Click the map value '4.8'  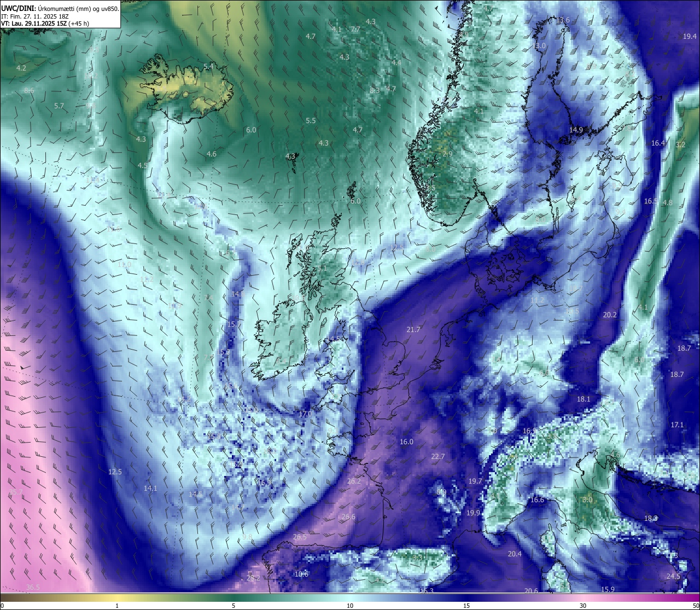click(667, 202)
